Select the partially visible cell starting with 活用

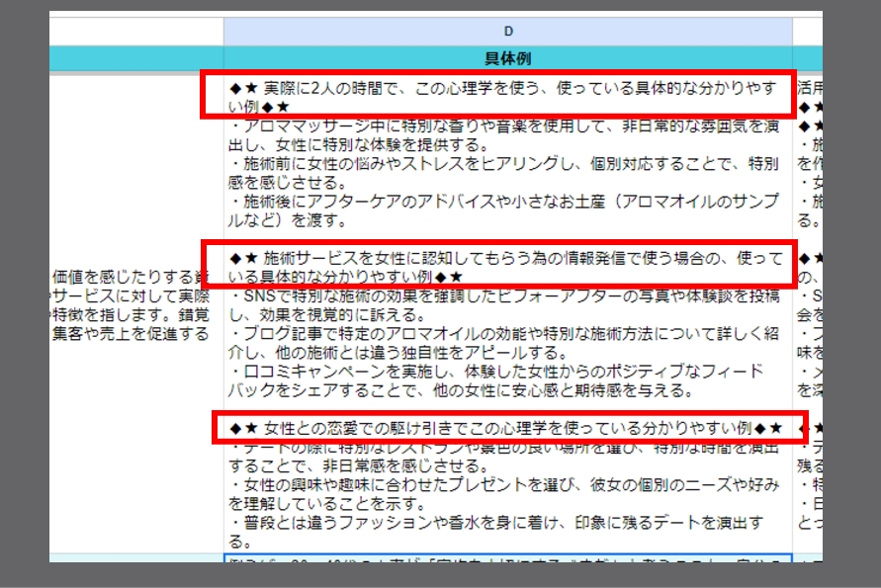pyautogui.click(x=808, y=86)
